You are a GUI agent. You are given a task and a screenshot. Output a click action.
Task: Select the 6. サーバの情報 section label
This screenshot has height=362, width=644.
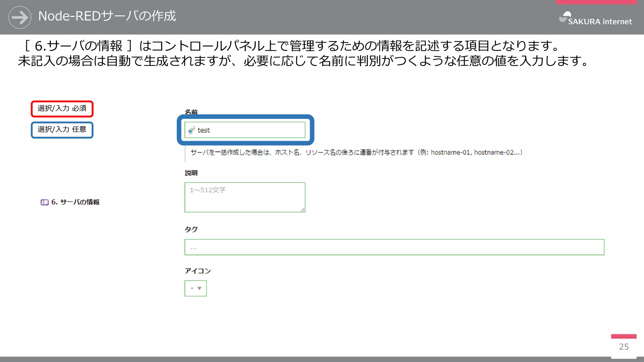(75, 202)
